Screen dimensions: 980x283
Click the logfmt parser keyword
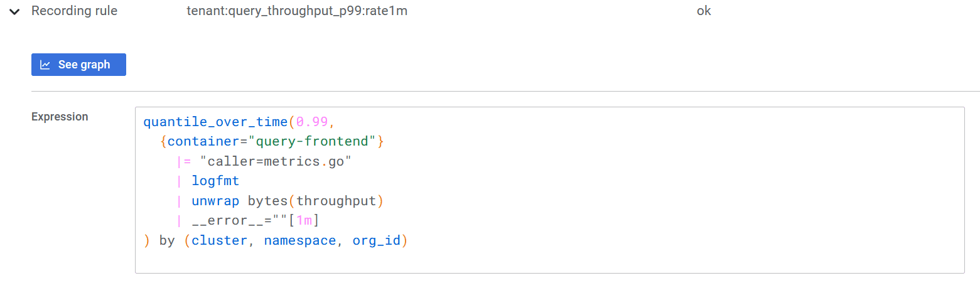[x=215, y=182]
